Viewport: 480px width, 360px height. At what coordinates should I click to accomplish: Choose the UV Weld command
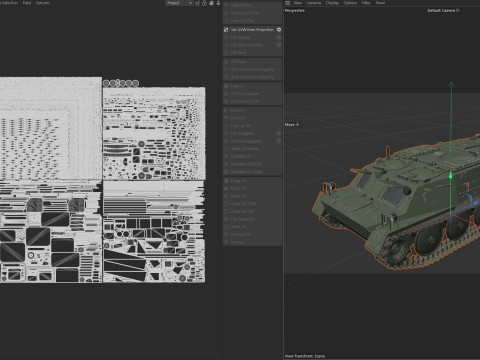coord(252,53)
